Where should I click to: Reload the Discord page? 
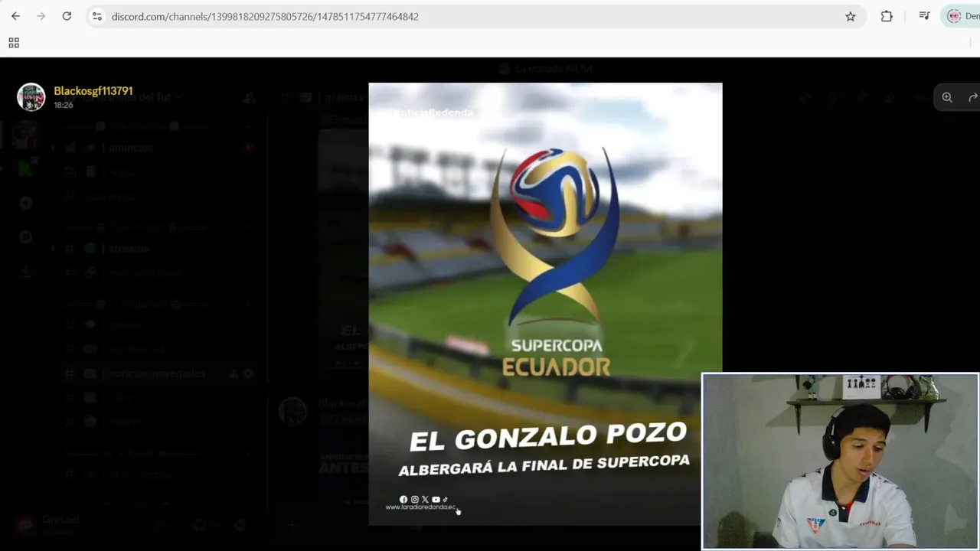point(67,16)
